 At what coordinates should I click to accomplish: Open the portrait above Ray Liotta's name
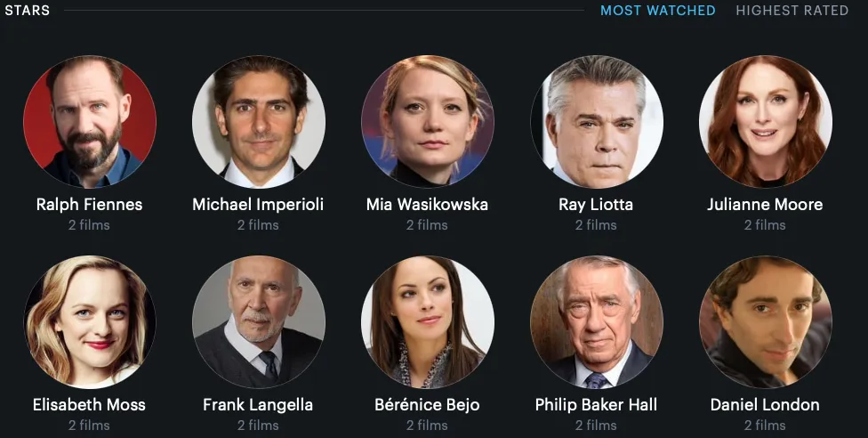596,121
